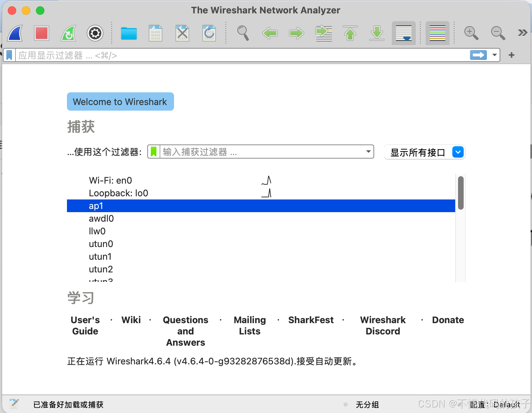The width and height of the screenshot is (532, 413).
Task: Save this capture file icon
Action: 155,33
